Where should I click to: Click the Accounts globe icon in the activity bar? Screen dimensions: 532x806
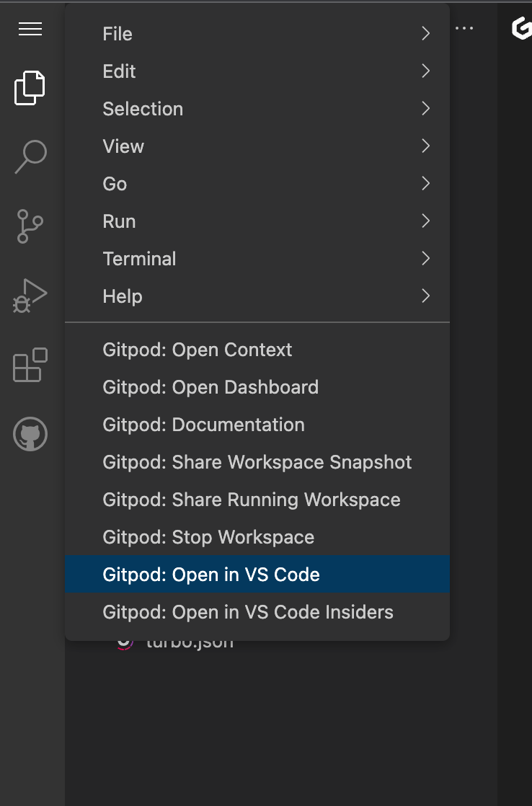click(x=30, y=434)
